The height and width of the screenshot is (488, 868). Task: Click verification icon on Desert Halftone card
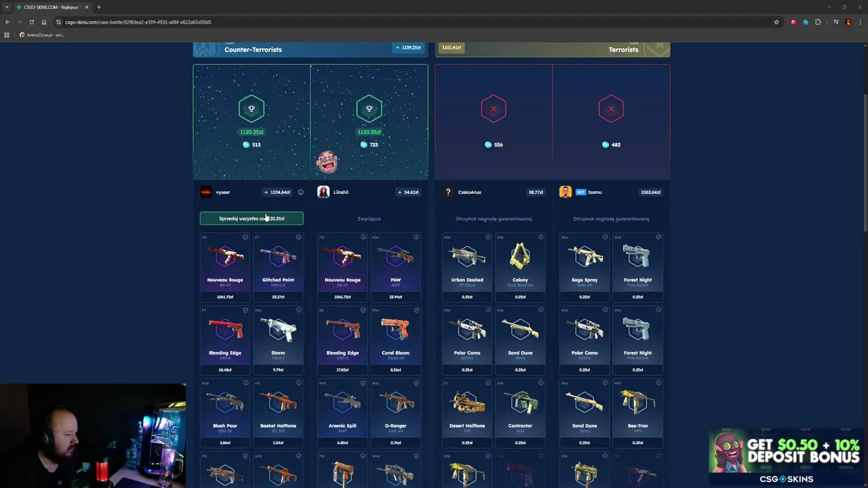(x=488, y=383)
